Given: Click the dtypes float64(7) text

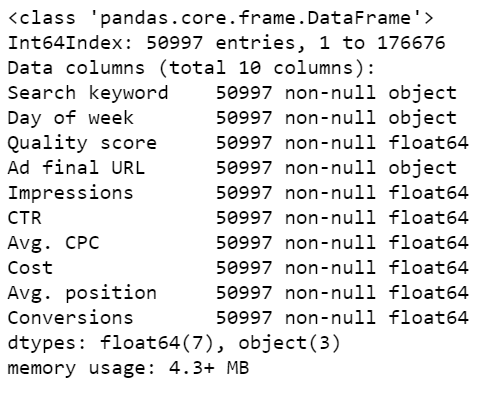Looking at the screenshot, I should (110, 343).
